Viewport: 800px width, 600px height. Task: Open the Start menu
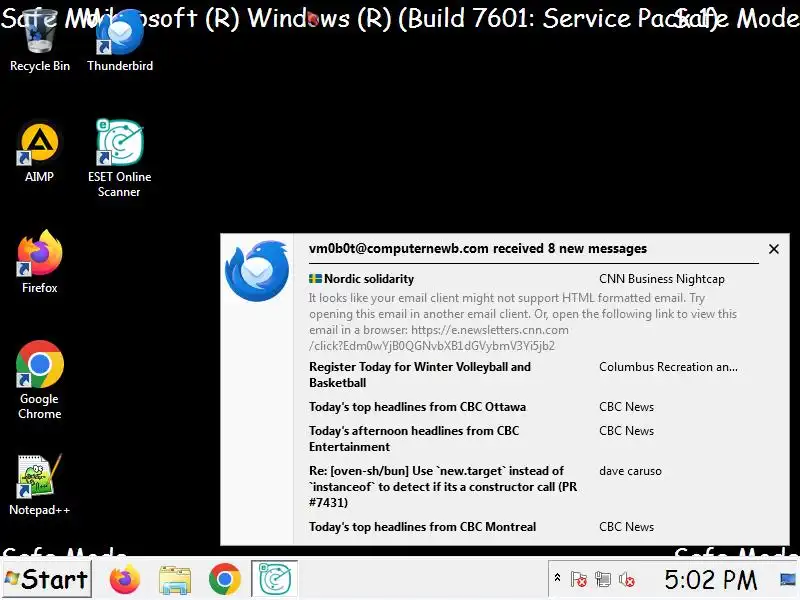point(46,579)
